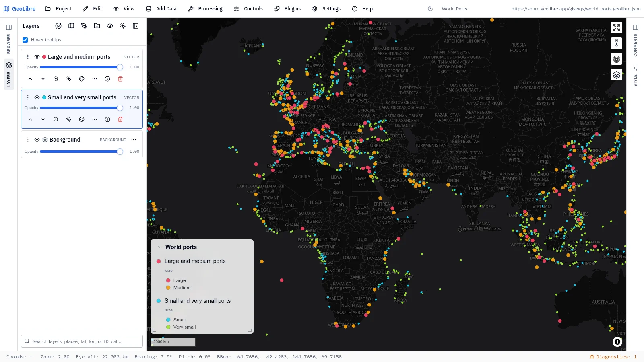Open more options for Large and medium ports
644x362 pixels.
[x=95, y=79]
